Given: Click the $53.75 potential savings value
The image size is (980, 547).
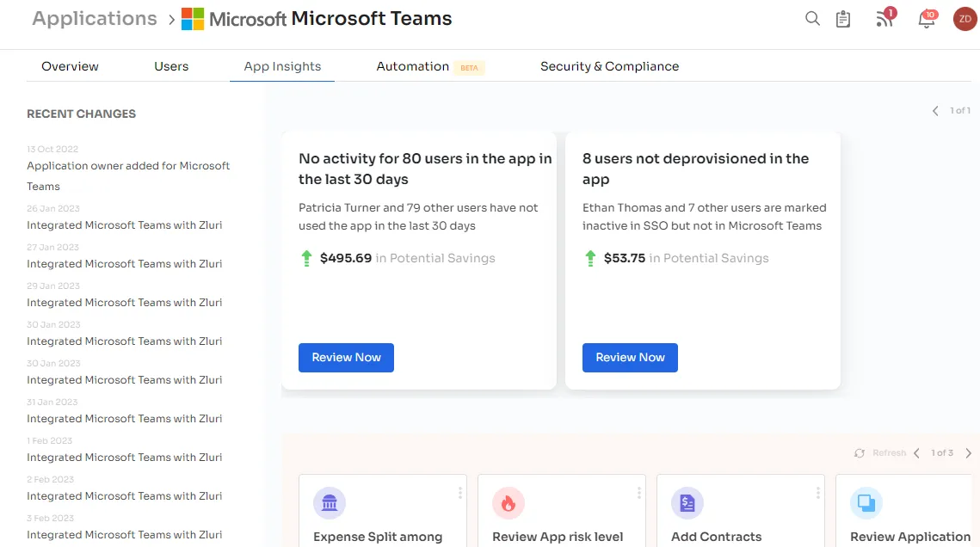Looking at the screenshot, I should click(x=625, y=259).
